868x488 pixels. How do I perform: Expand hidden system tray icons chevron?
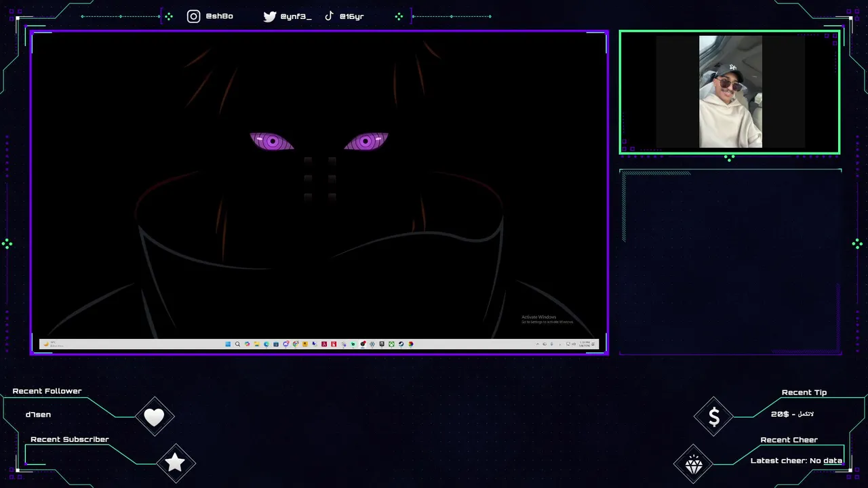pyautogui.click(x=538, y=344)
